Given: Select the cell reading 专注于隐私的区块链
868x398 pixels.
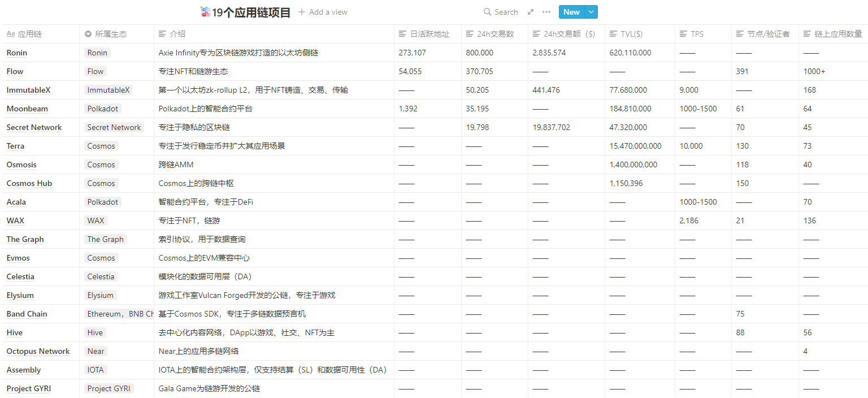Looking at the screenshot, I should coord(274,127).
